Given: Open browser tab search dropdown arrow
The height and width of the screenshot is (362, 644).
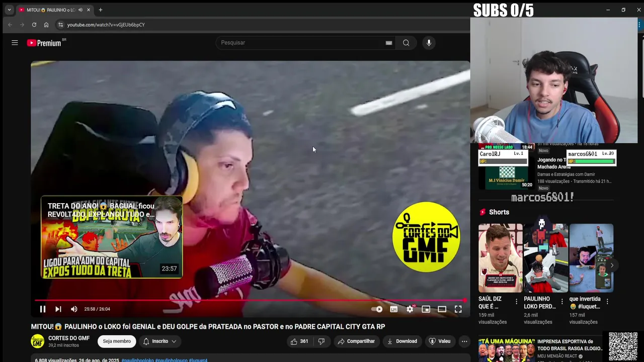Looking at the screenshot, I should coord(9,10).
